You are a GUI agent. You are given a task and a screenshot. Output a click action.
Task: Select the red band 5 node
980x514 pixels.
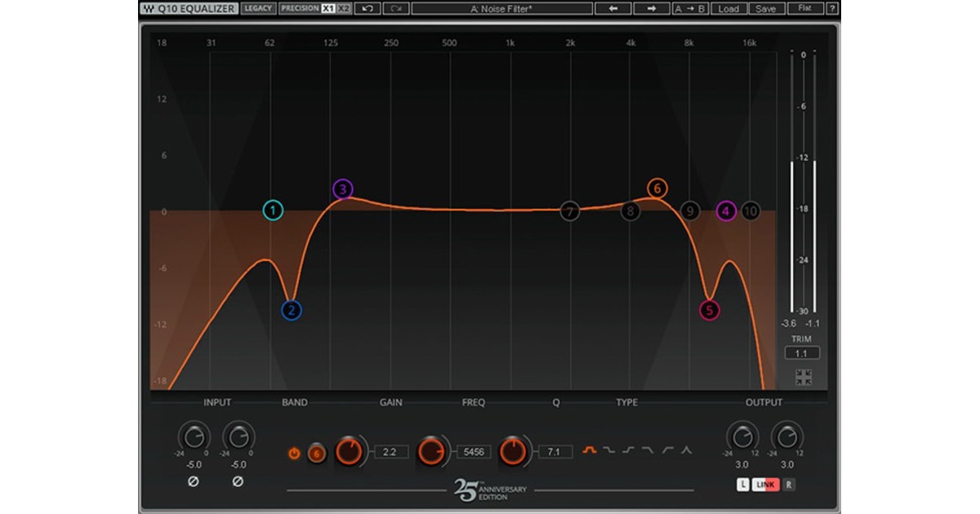click(710, 310)
